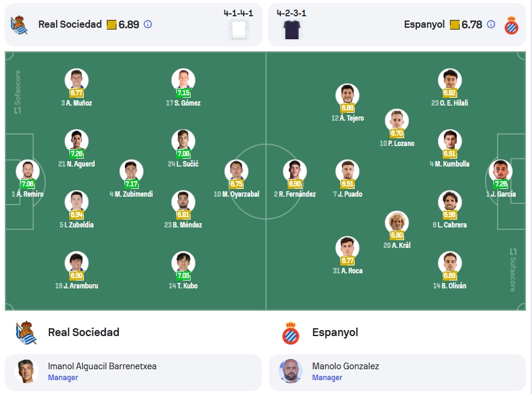Viewport: 532px width, 394px height.
Task: Click M. Oyarzabal's player avatar
Action: (x=236, y=171)
